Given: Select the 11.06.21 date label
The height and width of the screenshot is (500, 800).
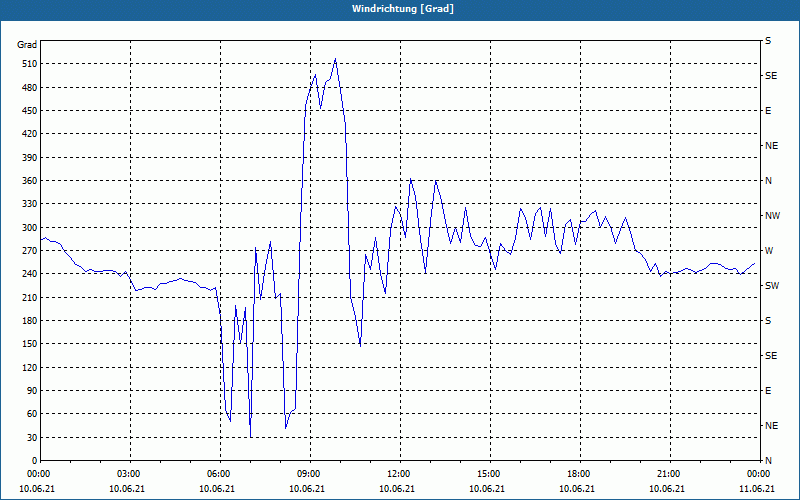Looking at the screenshot, I should [x=757, y=489].
